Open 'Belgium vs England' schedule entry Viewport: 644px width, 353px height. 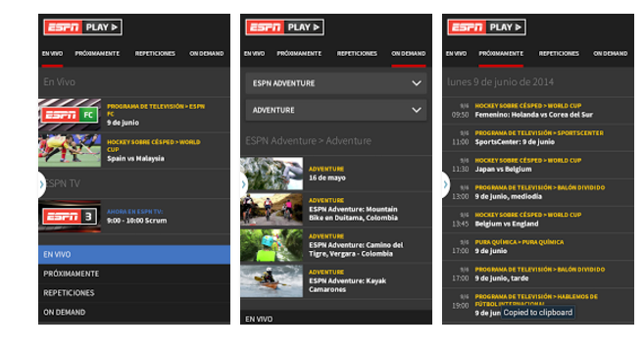click(507, 224)
